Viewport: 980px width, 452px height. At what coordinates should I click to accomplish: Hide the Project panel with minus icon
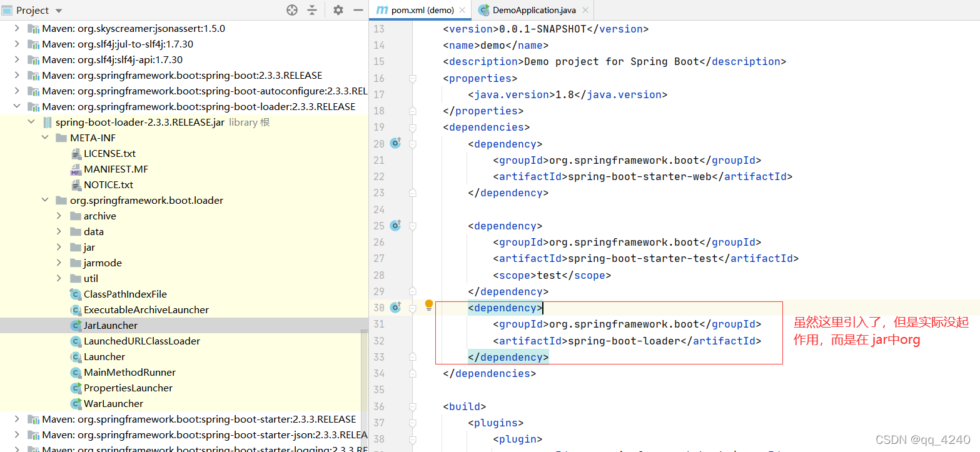click(x=358, y=10)
